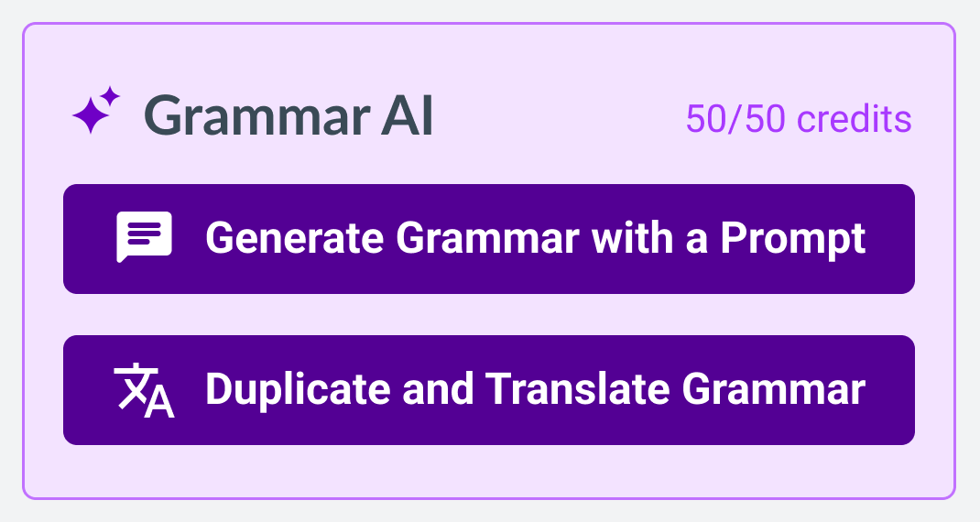Screen dimensions: 980x522
Task: Click the word Translate on second button
Action: (x=578, y=389)
